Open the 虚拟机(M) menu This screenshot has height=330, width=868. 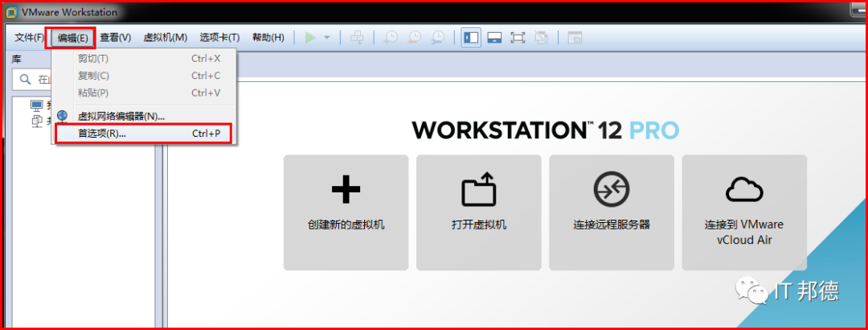[x=166, y=38]
